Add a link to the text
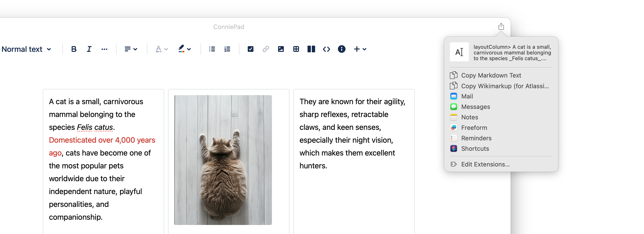Image resolution: width=644 pixels, height=234 pixels. tap(266, 49)
